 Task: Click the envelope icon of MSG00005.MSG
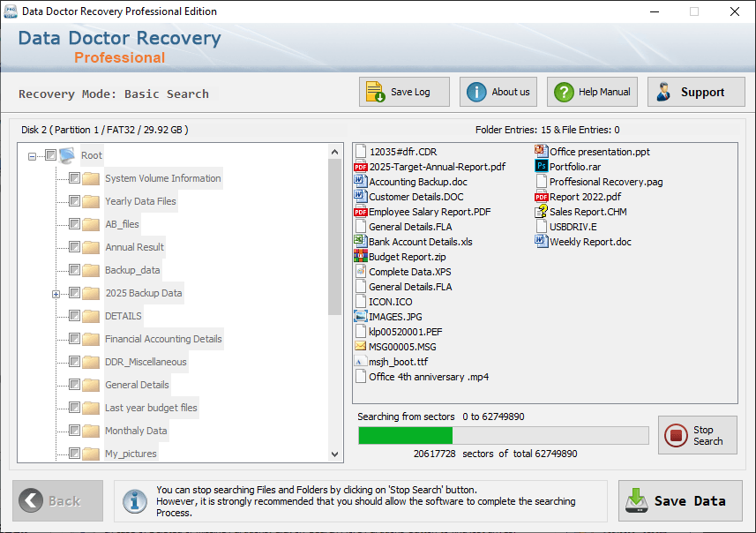click(x=360, y=346)
